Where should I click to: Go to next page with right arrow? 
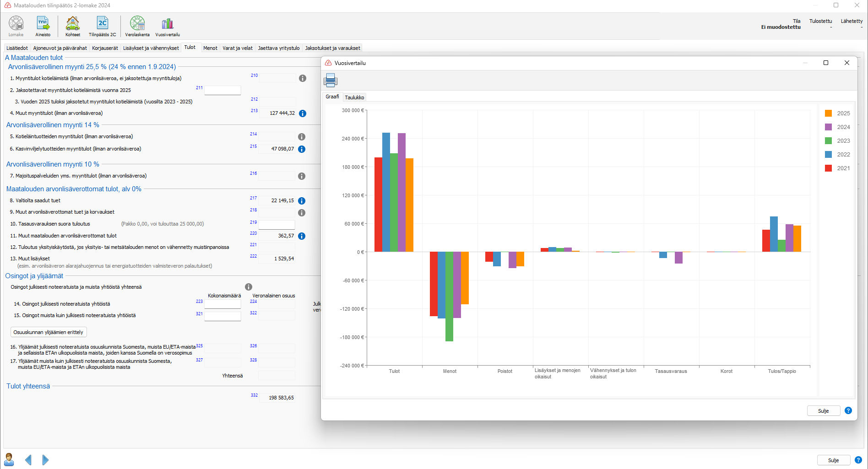coord(45,460)
